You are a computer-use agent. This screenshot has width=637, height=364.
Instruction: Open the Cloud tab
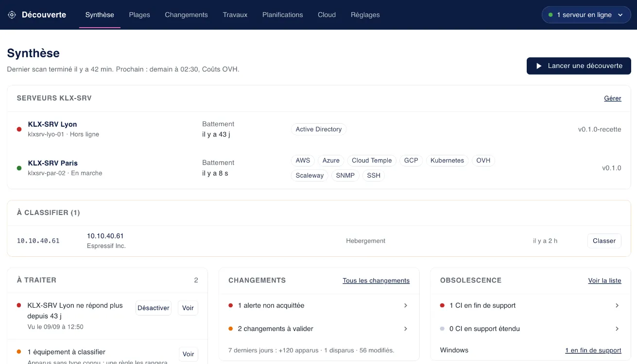click(327, 15)
